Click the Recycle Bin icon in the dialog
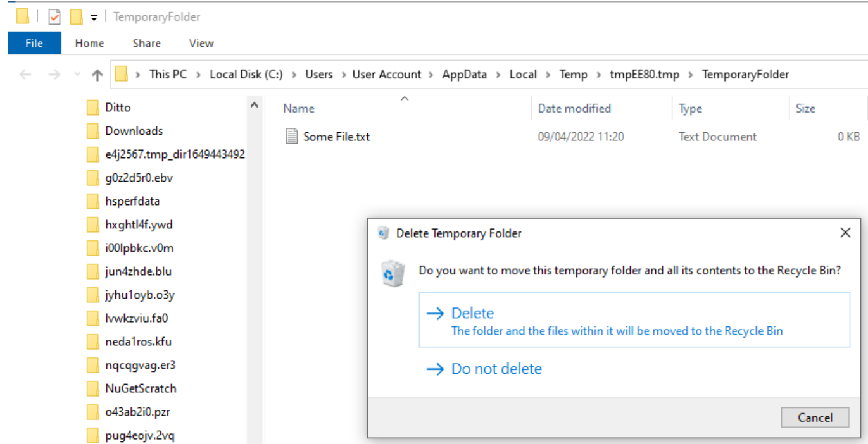 click(393, 273)
